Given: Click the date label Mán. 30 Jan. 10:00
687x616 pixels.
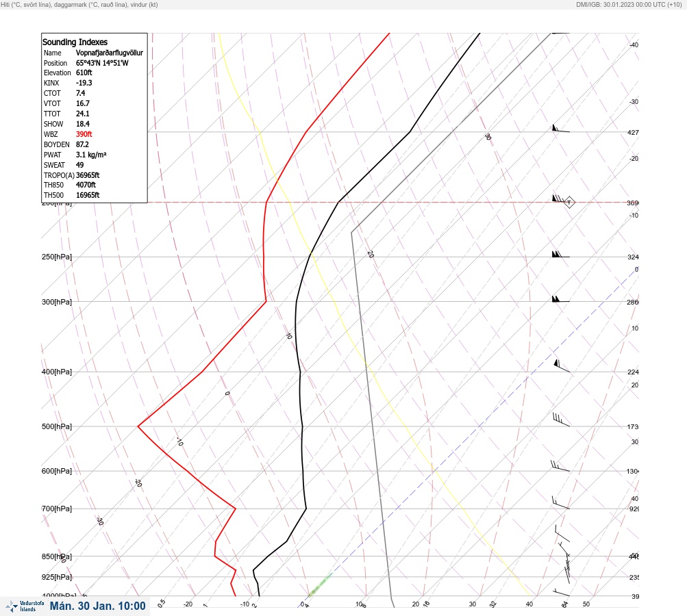Looking at the screenshot, I should [97, 606].
